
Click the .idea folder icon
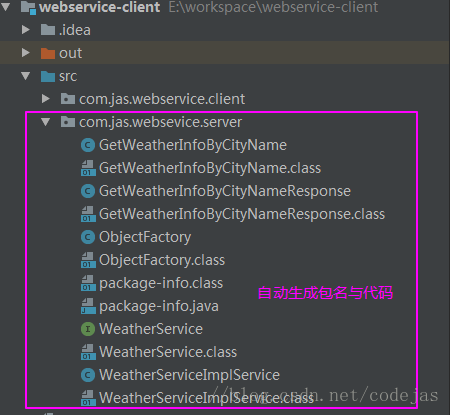click(x=48, y=30)
